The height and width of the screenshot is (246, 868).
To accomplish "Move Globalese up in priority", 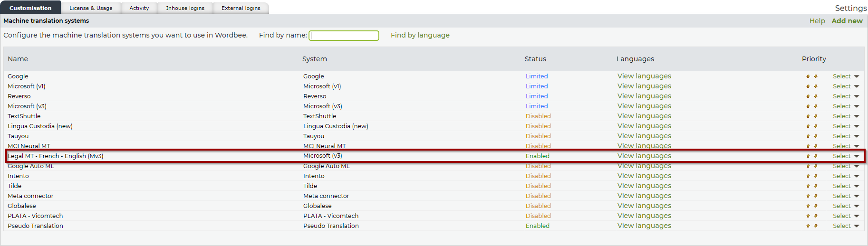I will (x=808, y=206).
